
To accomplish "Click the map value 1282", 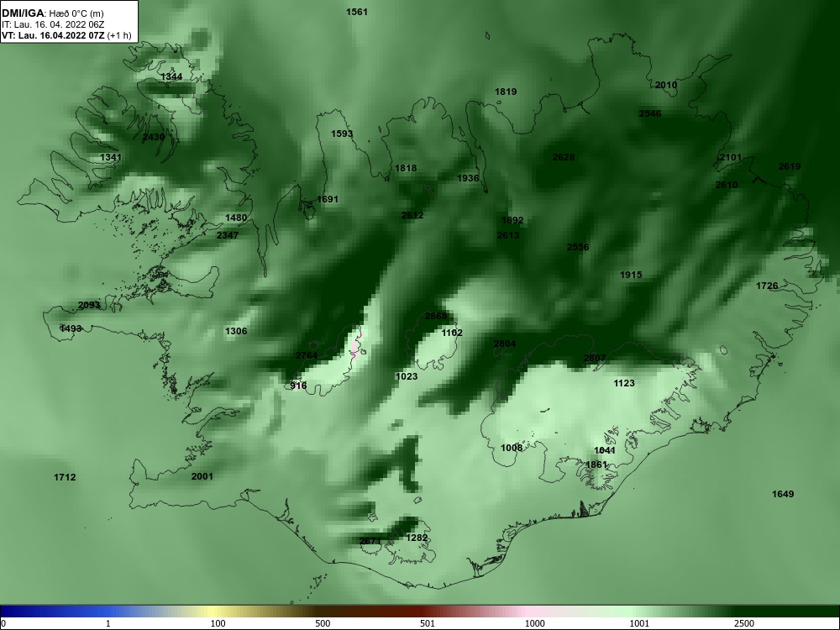I will click(417, 538).
